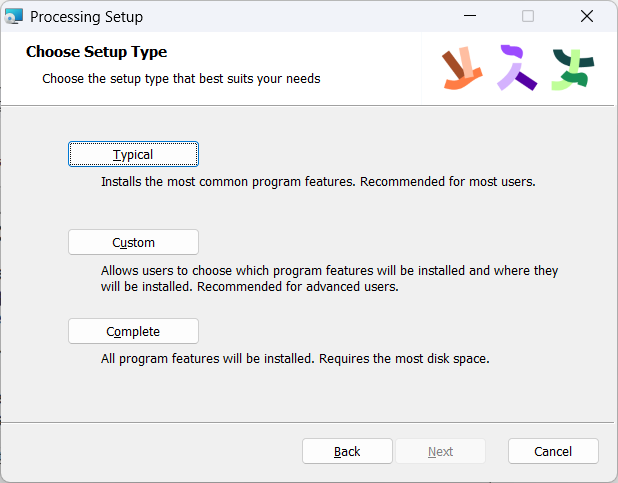Viewport: 618px width, 483px height.
Task: Choose the Custom setup type
Action: (x=133, y=242)
